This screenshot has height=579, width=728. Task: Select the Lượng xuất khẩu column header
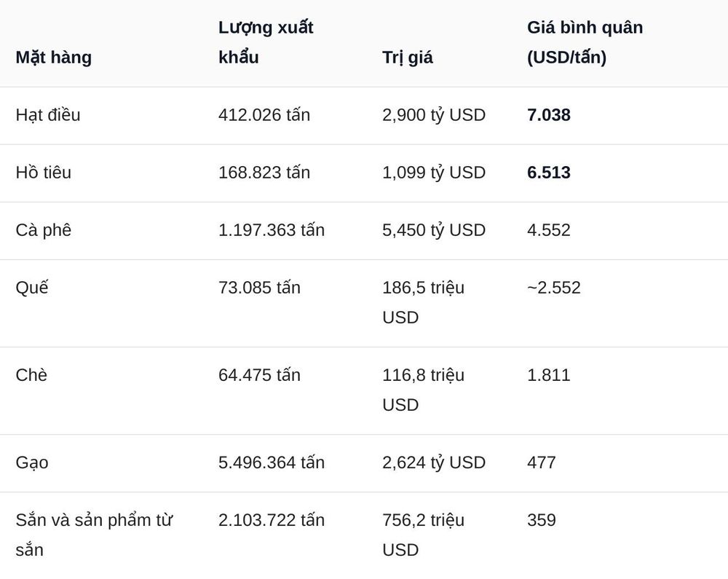tap(266, 42)
